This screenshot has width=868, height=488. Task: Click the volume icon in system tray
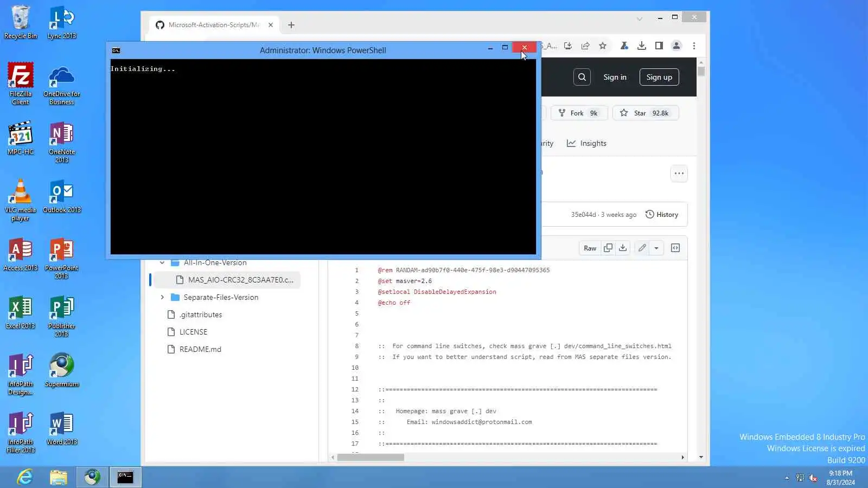(813, 478)
